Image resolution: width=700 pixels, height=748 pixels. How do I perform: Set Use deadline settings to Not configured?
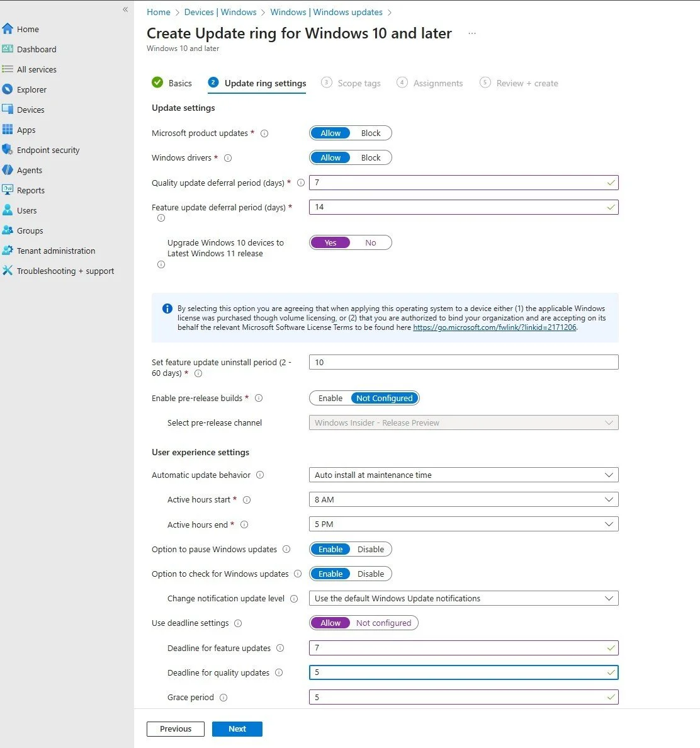[383, 623]
